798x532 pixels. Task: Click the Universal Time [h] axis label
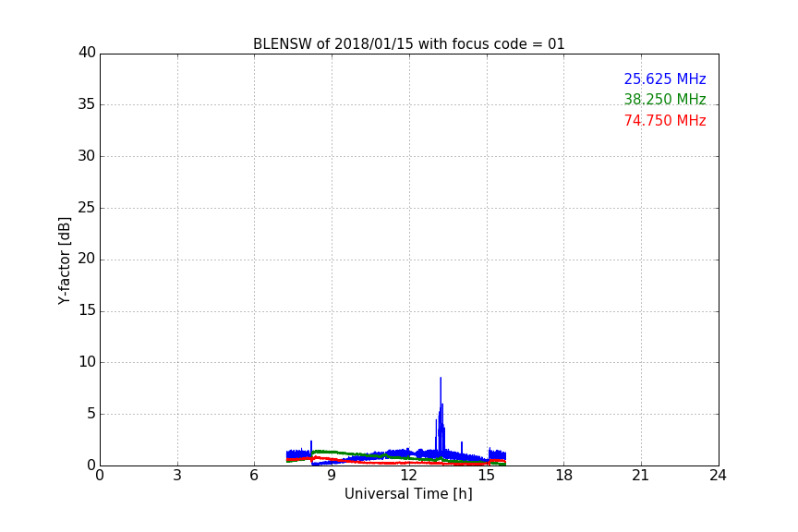pyautogui.click(x=408, y=494)
